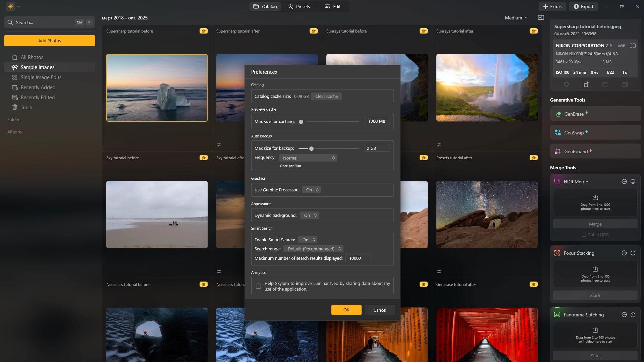Switch to the Edit tab
Image resolution: width=644 pixels, height=362 pixels.
333,6
